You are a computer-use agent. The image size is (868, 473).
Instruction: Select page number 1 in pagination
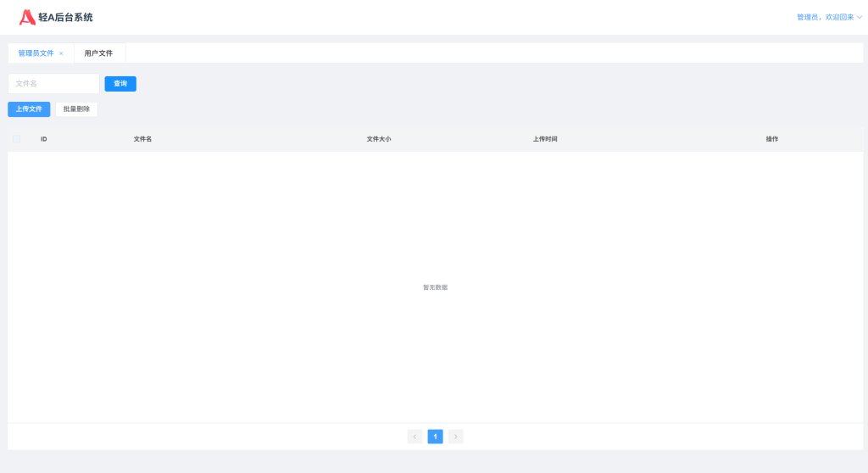[436, 437]
